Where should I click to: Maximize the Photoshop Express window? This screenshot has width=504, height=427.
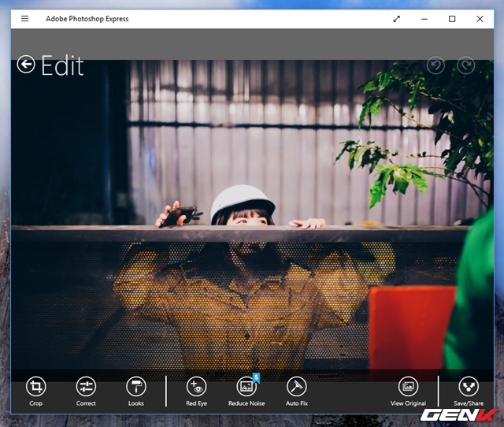point(452,18)
